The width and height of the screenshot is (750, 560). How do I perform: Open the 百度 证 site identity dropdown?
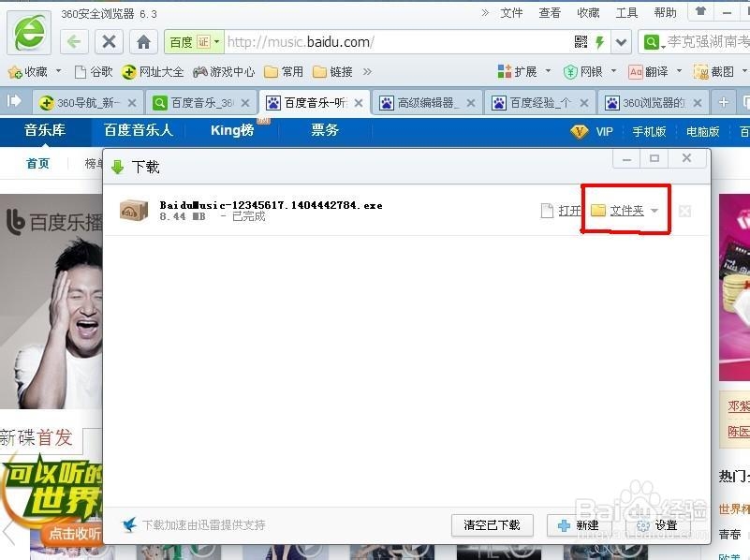pos(194,42)
